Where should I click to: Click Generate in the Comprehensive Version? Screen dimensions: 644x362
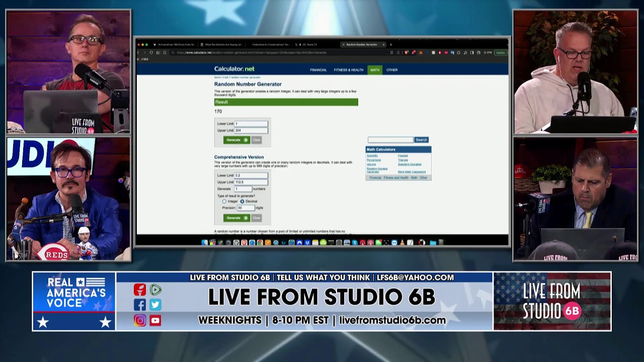[236, 218]
